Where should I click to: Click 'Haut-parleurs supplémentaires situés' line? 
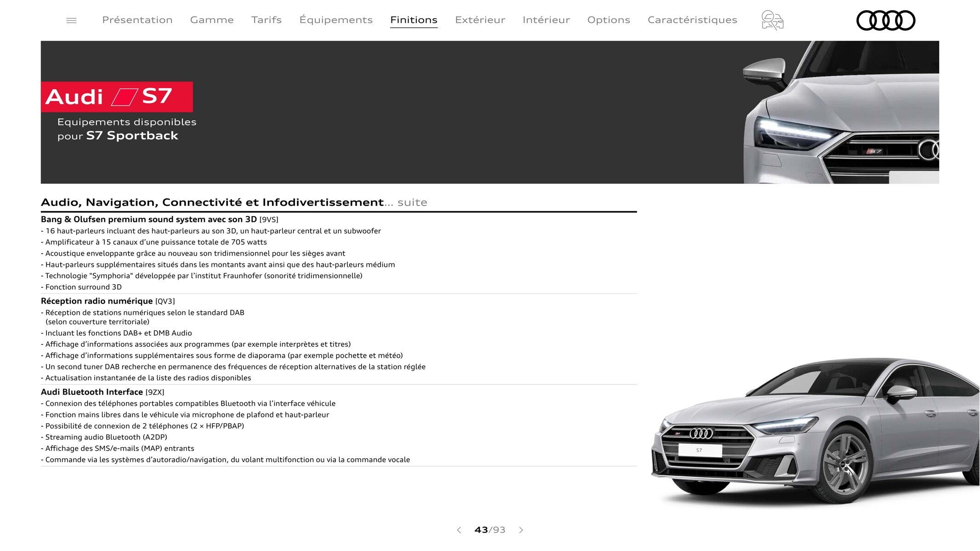(218, 264)
